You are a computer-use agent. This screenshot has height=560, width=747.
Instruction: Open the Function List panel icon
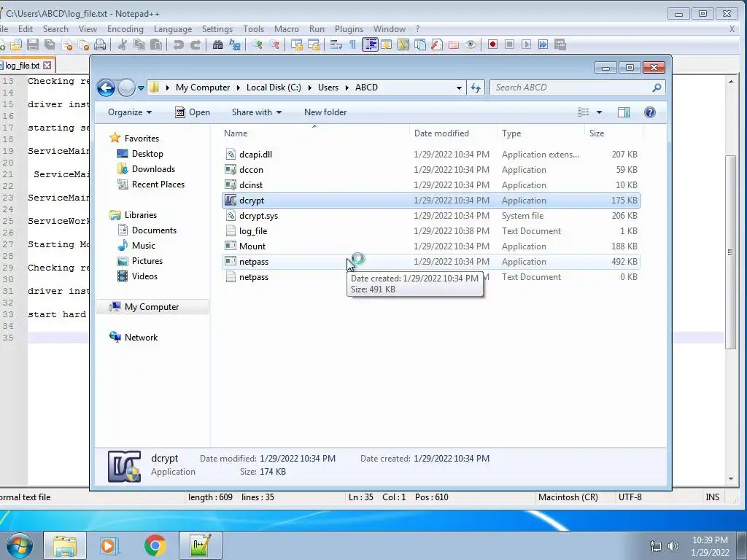[x=437, y=44]
